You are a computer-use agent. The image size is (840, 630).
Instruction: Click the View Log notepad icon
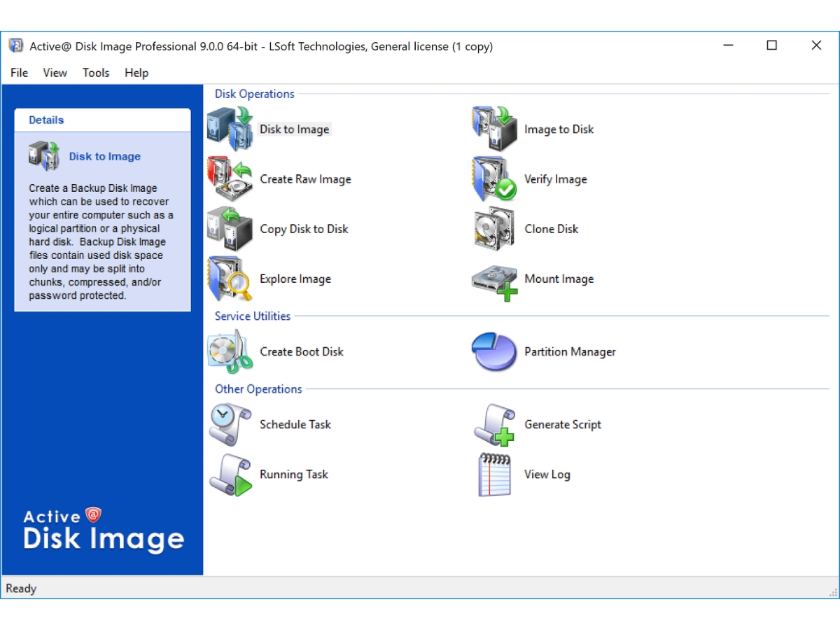pyautogui.click(x=495, y=475)
